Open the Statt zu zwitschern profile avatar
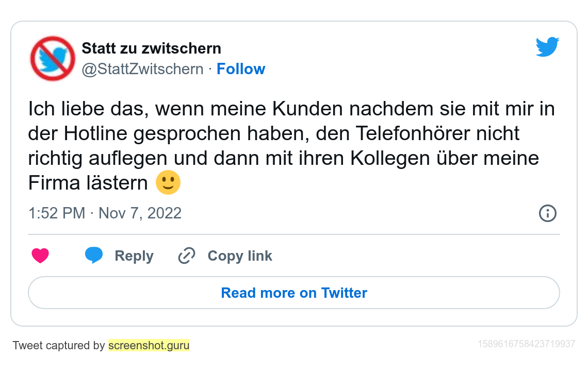Viewport: 588px width, 374px height. [x=53, y=58]
